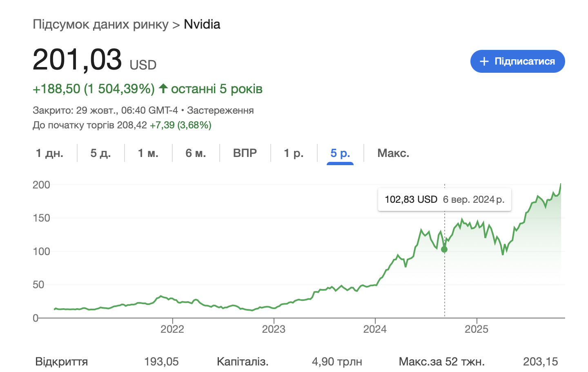Image resolution: width=588 pixels, height=372 pixels.
Task: Open the Застереження disclaimer link
Action: pos(220,110)
